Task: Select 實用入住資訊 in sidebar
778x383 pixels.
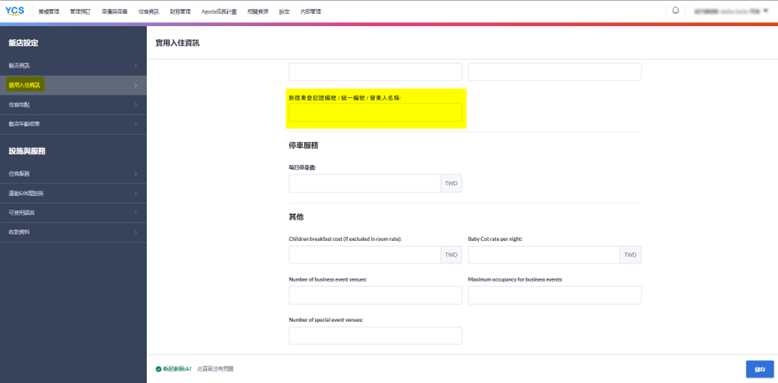Action: pyautogui.click(x=73, y=85)
